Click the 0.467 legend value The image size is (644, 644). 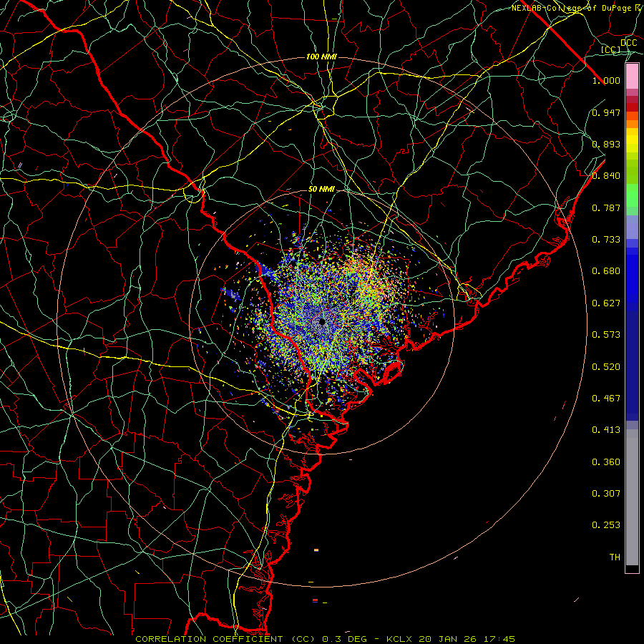[x=606, y=399]
